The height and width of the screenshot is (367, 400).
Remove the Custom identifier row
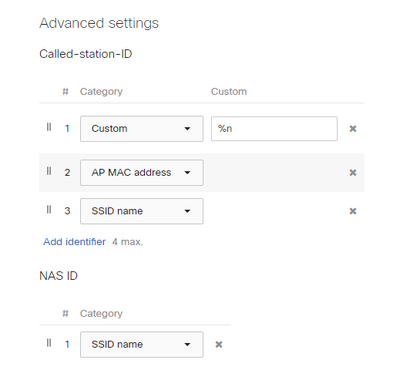point(353,129)
